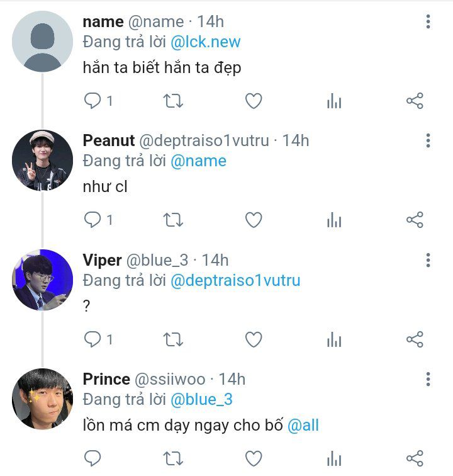
Task: Open more options on name's tweet
Action: pyautogui.click(x=428, y=22)
